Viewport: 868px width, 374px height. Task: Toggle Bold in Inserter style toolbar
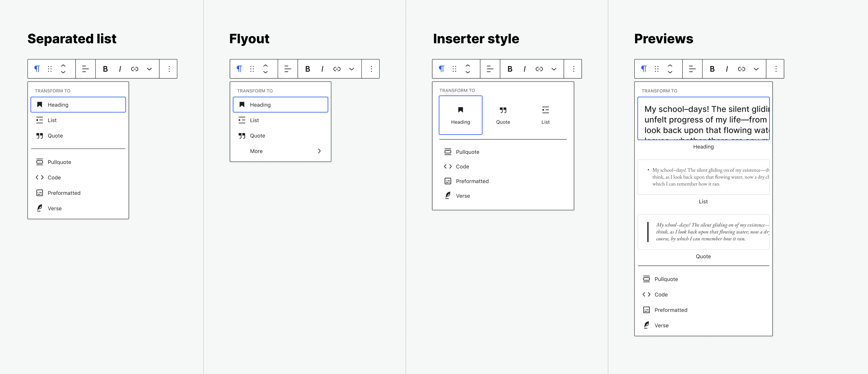[510, 69]
